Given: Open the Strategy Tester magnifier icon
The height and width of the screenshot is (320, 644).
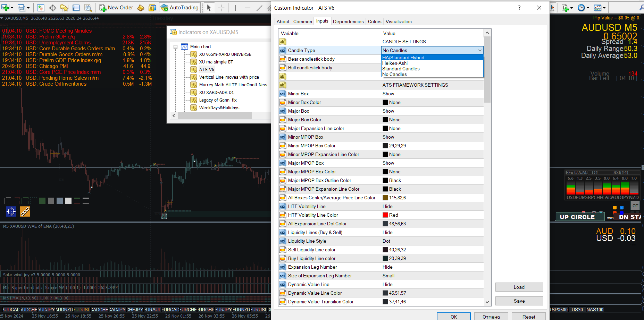Looking at the screenshot, I should (x=88, y=8).
